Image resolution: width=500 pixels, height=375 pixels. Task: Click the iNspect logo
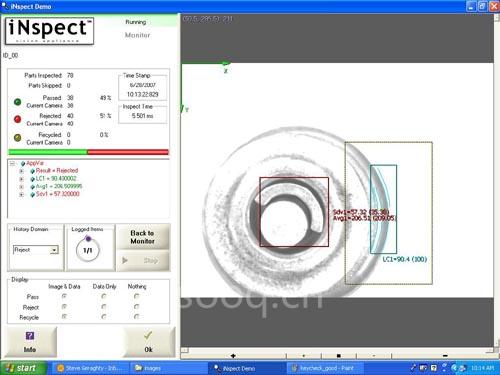pos(49,31)
